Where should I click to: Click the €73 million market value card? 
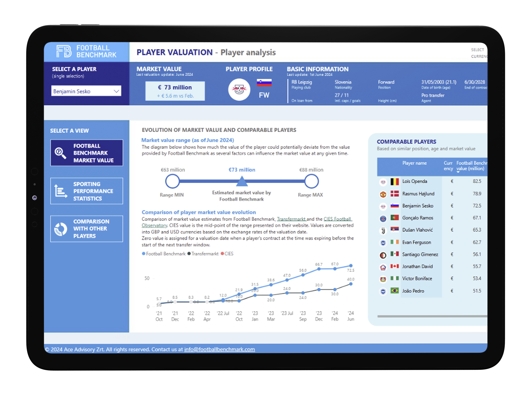pyautogui.click(x=175, y=91)
